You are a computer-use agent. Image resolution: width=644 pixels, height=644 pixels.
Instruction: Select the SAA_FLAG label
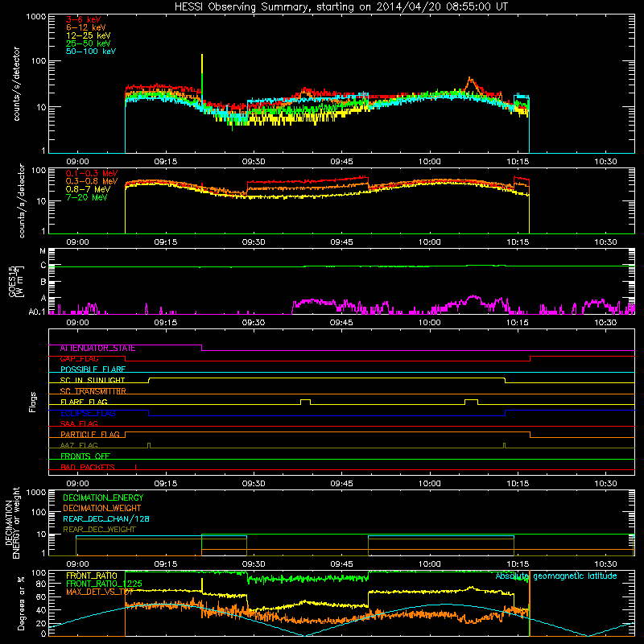(79, 424)
